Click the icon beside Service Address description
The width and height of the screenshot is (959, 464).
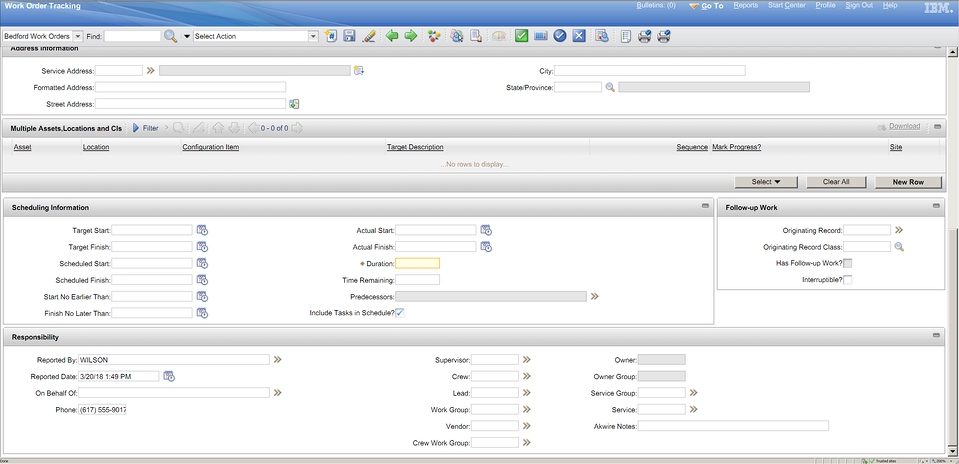tap(359, 70)
